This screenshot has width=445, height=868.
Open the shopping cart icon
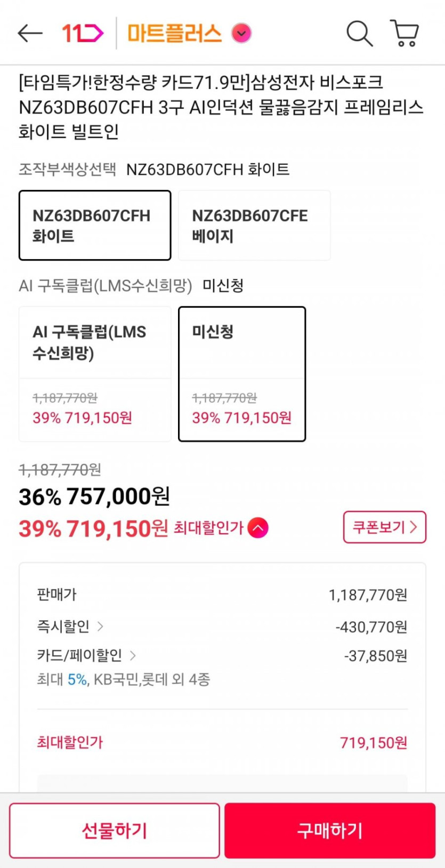405,34
